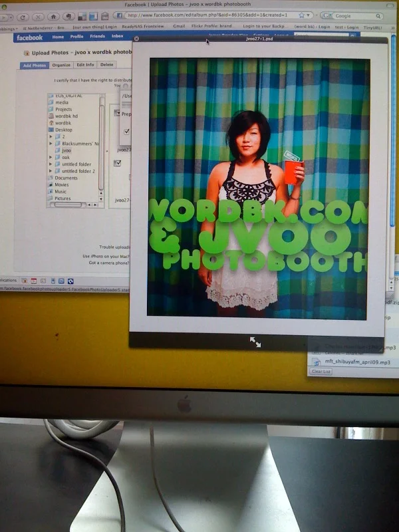The height and width of the screenshot is (532, 399).
Task: Click the file tree scroll right arrow
Action: click(95, 205)
